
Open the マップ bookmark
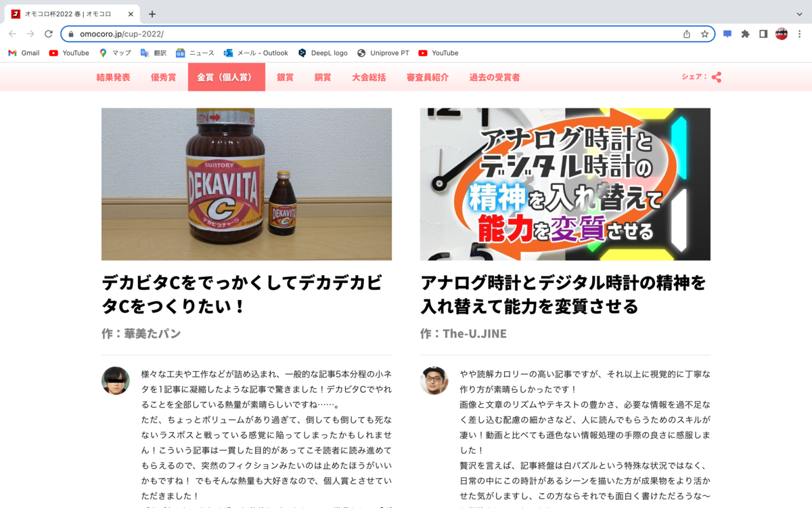[115, 53]
